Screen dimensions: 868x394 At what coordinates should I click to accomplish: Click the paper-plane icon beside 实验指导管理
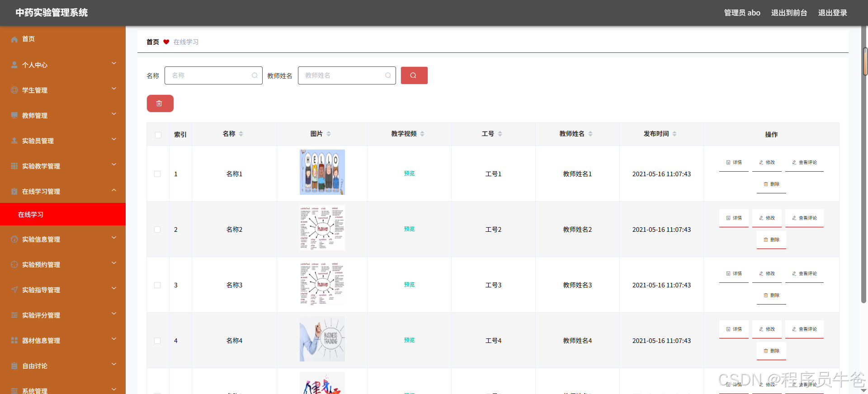(14, 290)
